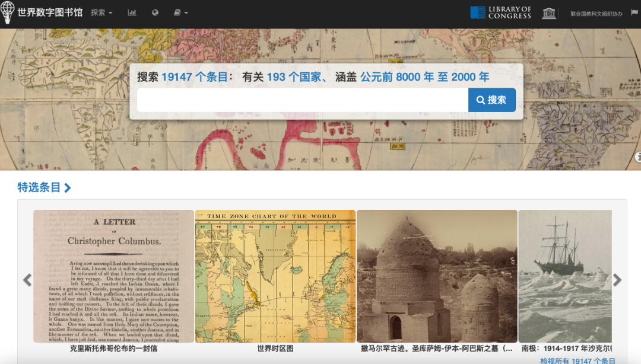Viewport: 641px width, 364px height.
Task: Click the flag language icon
Action: coord(634,12)
